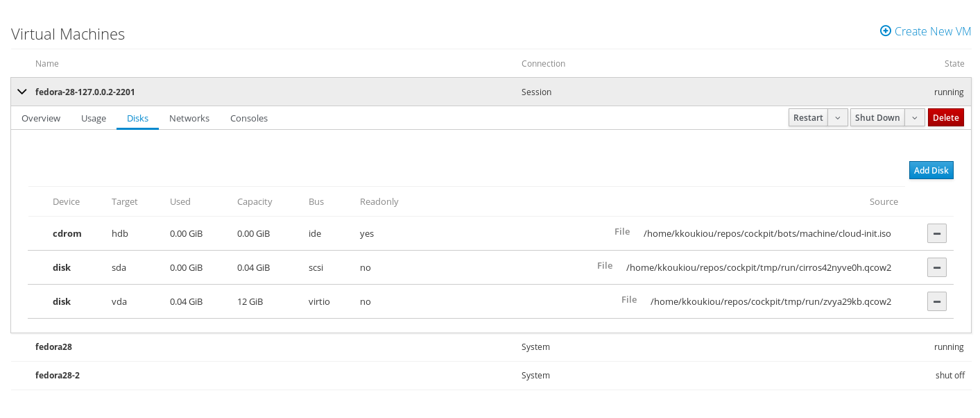Viewport: 980px width, 418px height.
Task: Switch to the Usage tab
Action: tap(94, 119)
